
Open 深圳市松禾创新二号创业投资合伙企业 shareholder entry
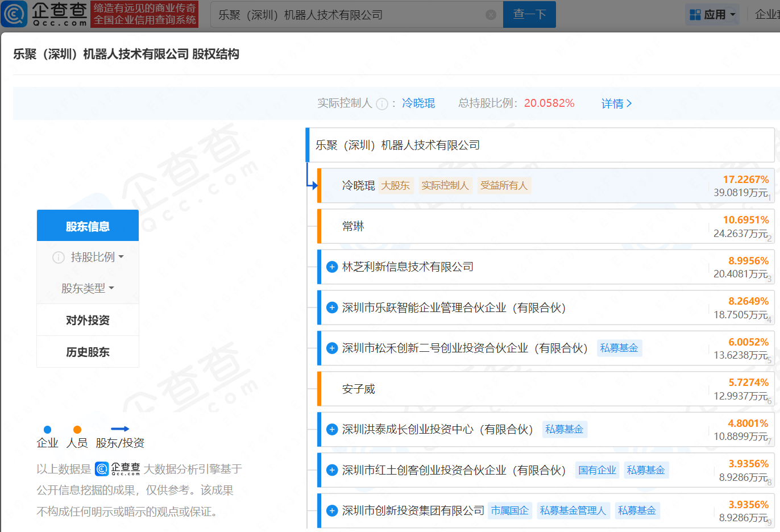click(465, 348)
